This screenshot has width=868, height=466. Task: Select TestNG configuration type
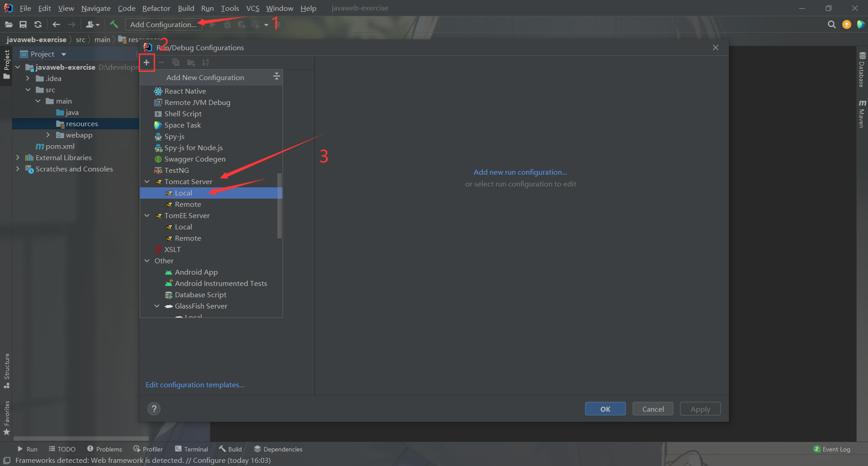[x=211, y=170]
